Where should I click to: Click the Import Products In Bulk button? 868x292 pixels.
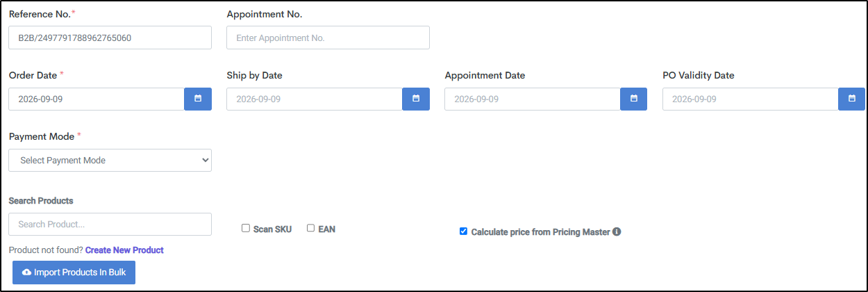(x=74, y=273)
